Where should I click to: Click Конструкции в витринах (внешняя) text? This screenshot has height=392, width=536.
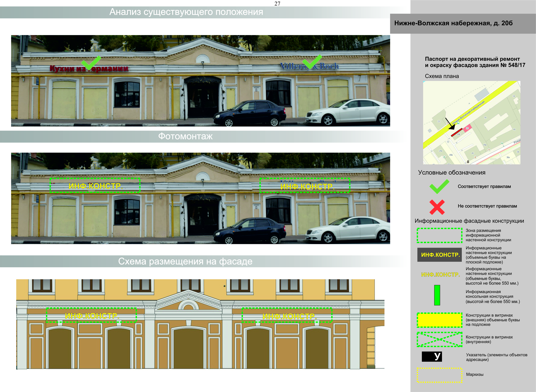(x=493, y=320)
